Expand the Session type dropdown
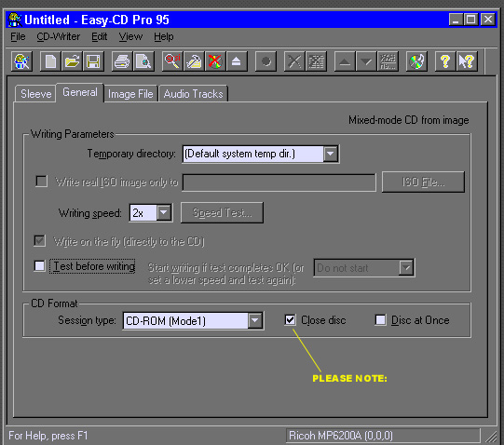This screenshot has width=504, height=445. click(255, 320)
